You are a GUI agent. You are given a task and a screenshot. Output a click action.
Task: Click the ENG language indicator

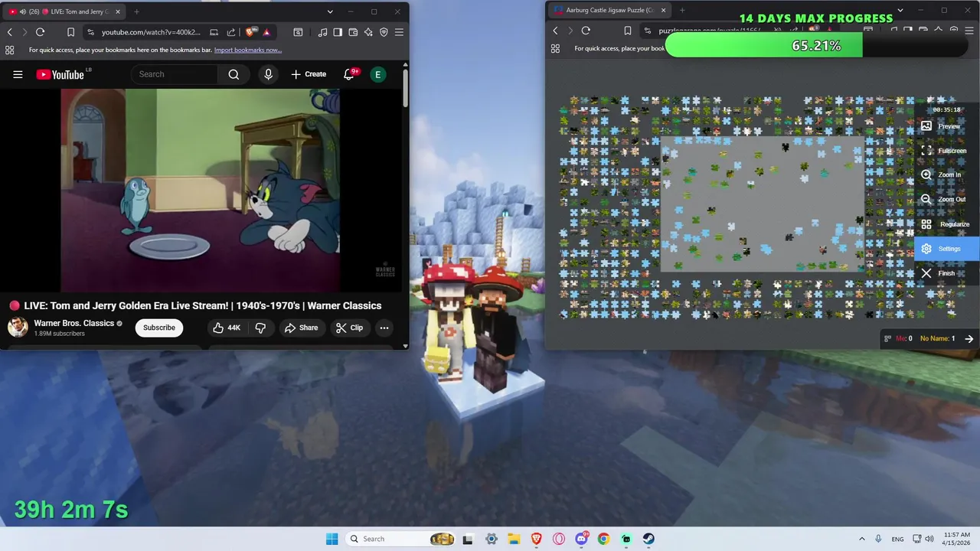(897, 539)
